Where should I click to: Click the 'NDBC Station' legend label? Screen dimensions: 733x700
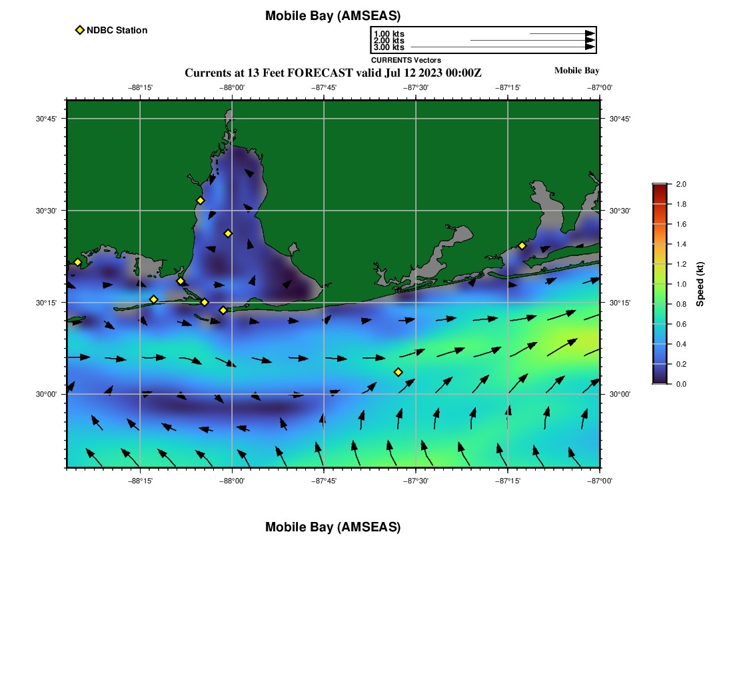(117, 31)
